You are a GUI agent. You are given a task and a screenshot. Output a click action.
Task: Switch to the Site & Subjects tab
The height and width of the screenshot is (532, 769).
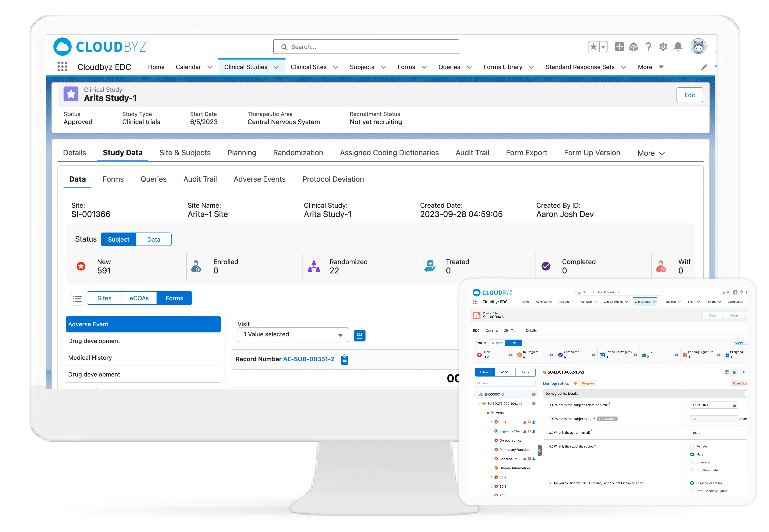185,153
